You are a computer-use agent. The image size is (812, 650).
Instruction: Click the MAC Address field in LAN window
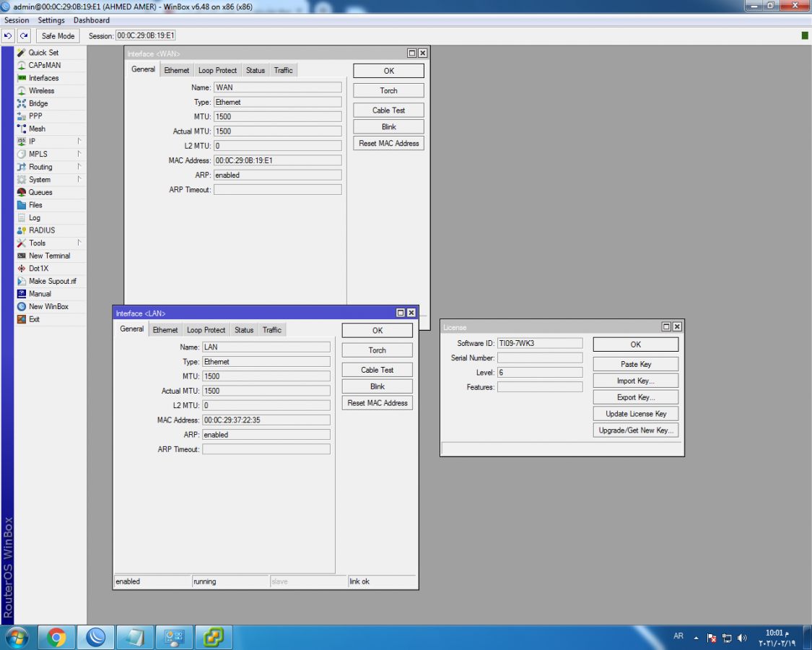266,420
